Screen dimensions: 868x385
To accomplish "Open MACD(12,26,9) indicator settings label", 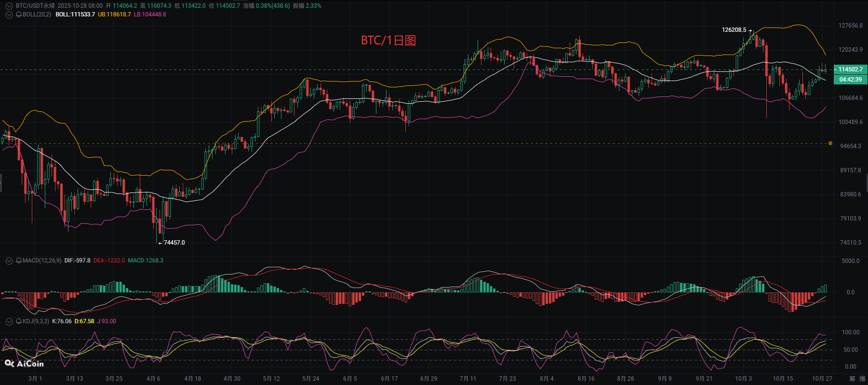I will click(x=42, y=261).
